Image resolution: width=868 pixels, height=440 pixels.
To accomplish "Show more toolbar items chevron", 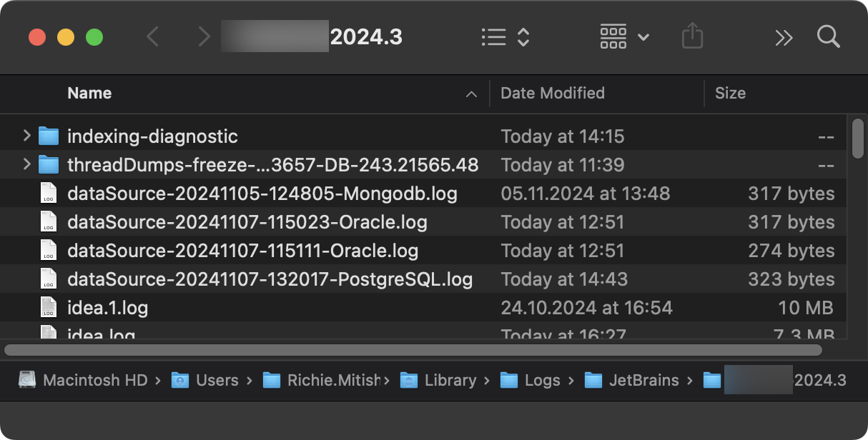I will tap(784, 37).
